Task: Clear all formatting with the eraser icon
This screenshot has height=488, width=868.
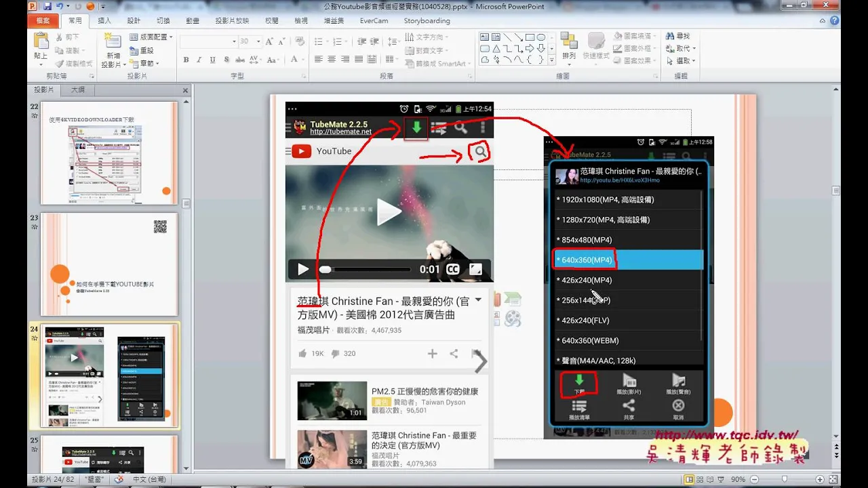Action: [299, 41]
